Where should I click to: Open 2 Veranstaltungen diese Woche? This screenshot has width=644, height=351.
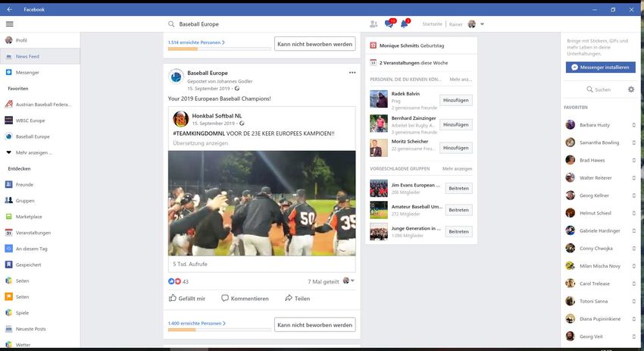coord(409,63)
